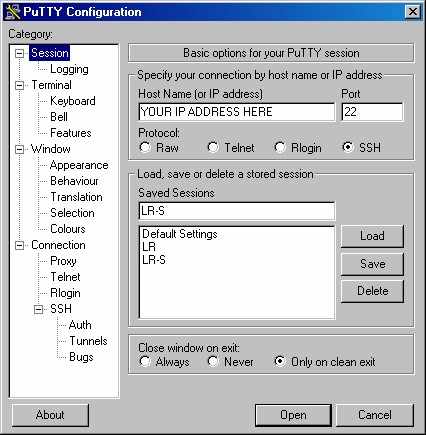Click the Open button
Screen dimensions: 426x435
tap(293, 415)
